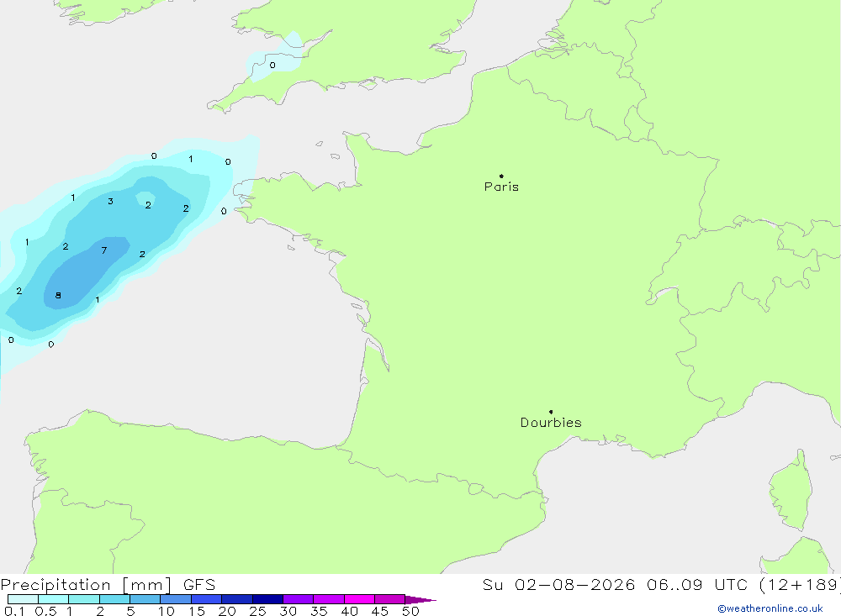The width and height of the screenshot is (841, 616).
Task: Click the '0.1' legend scale label
Action: click(x=14, y=611)
